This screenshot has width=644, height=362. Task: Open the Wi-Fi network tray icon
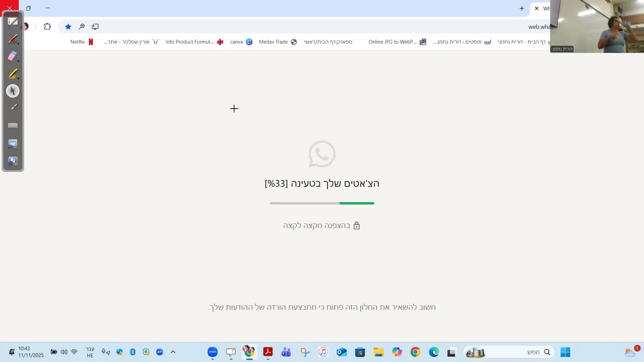pos(74,352)
